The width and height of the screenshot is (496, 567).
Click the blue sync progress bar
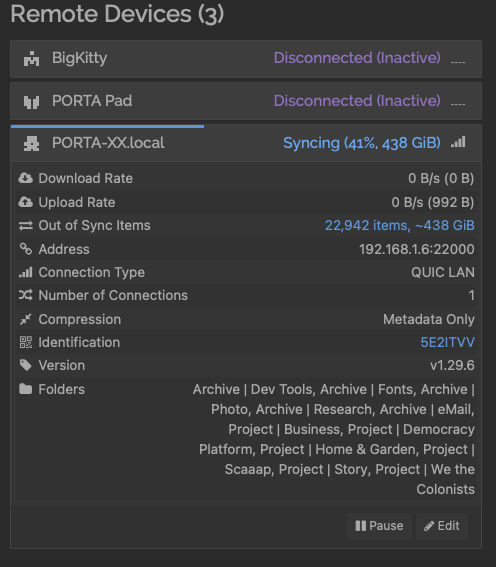click(107, 126)
